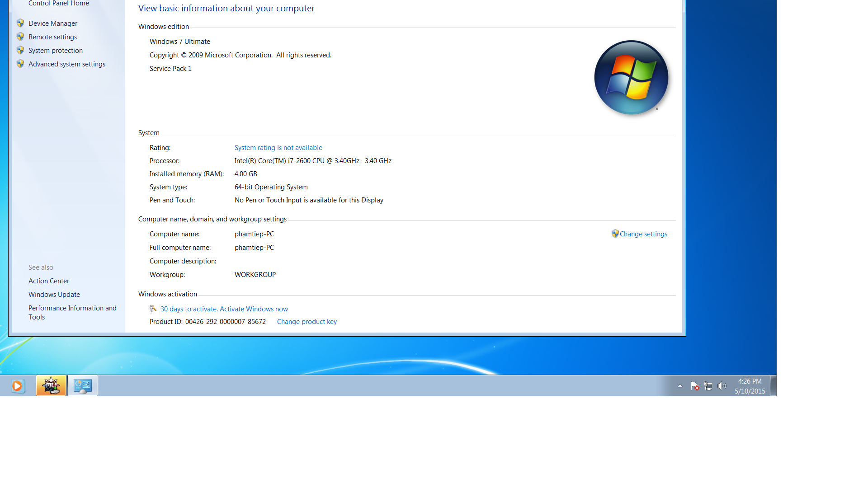868x488 pixels.
Task: Click the activation key icon
Action: (x=153, y=309)
